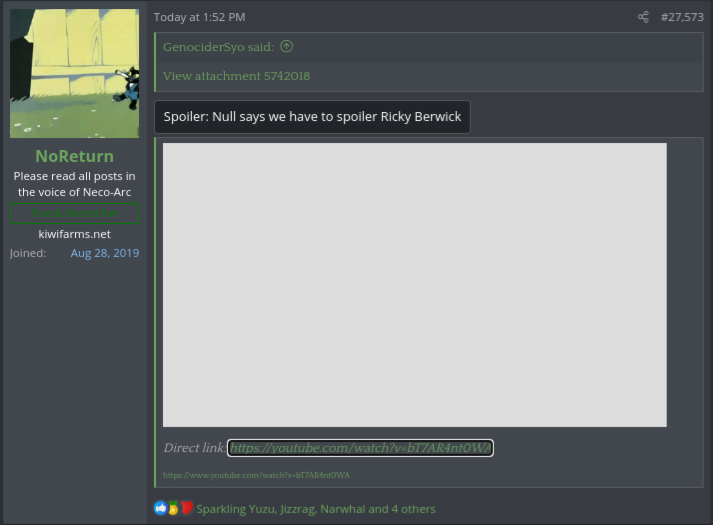Click the share icon next to post number
The width and height of the screenshot is (713, 525).
pos(643,17)
